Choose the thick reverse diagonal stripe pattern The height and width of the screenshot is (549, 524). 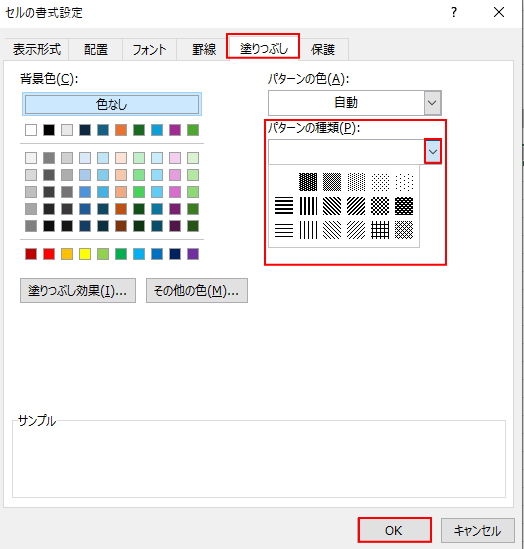click(332, 206)
